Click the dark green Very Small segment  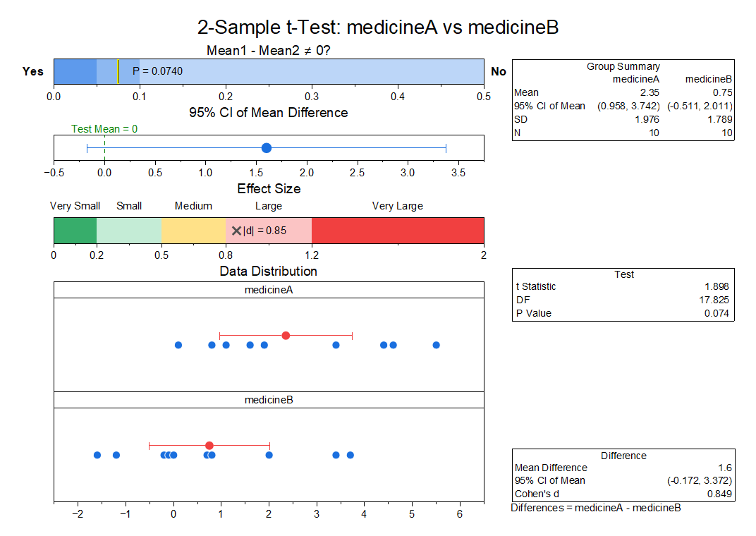tap(75, 231)
